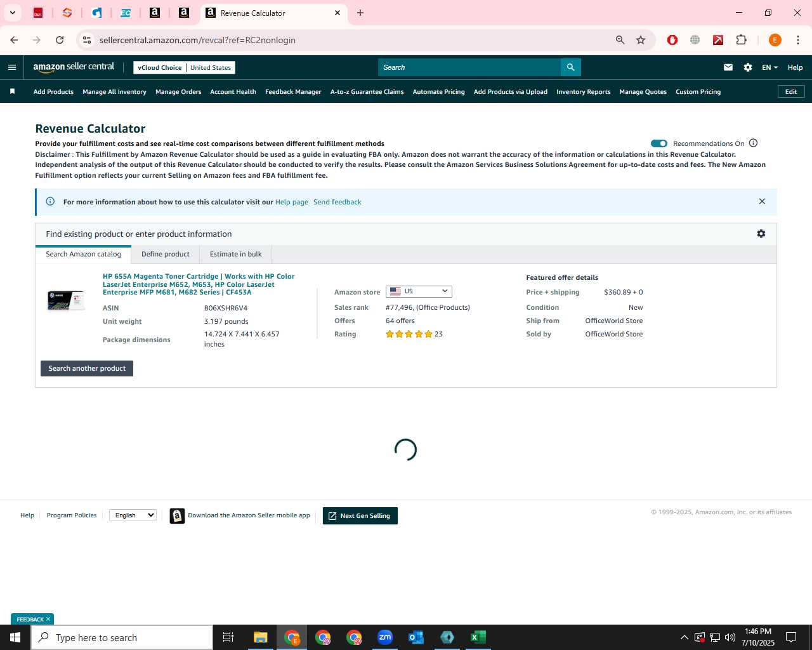Click the volume icon in system tray

pos(730,637)
